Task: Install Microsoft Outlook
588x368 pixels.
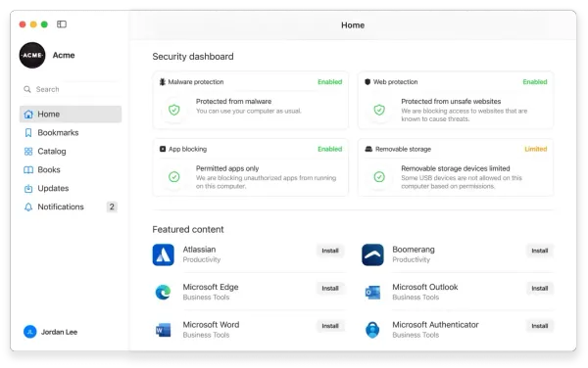Action: point(540,289)
